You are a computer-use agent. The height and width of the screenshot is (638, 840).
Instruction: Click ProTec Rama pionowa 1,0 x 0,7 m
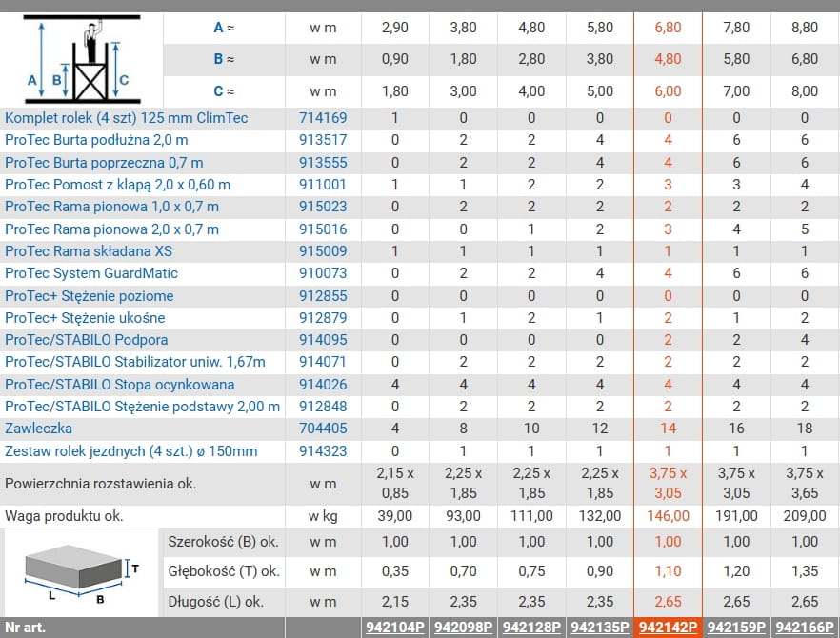[x=111, y=207]
